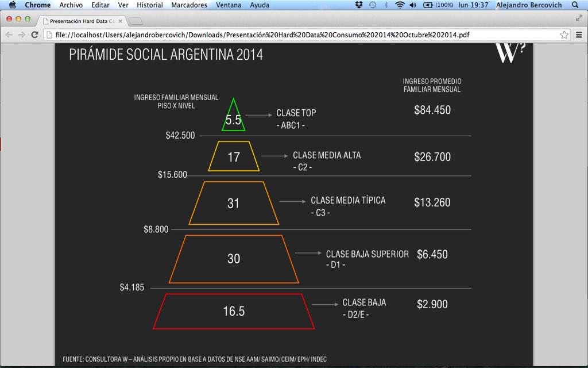
Task: Click the browser forward arrow
Action: 22,34
